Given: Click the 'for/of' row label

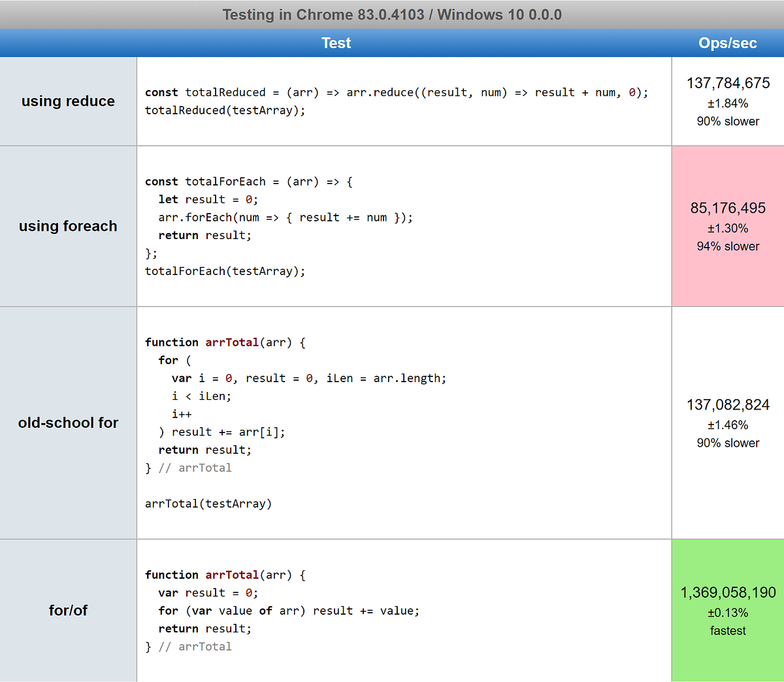Looking at the screenshot, I should [68, 610].
